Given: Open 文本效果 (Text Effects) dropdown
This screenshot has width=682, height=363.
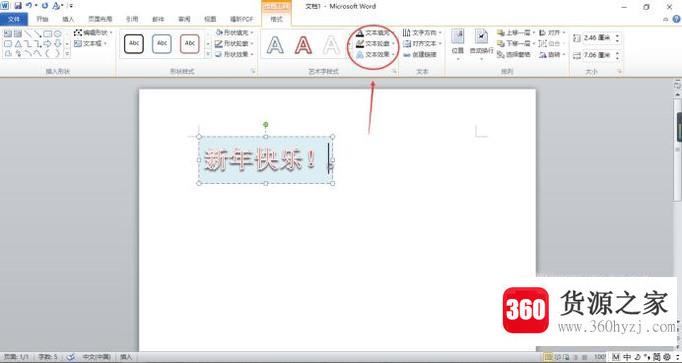Looking at the screenshot, I should (375, 54).
